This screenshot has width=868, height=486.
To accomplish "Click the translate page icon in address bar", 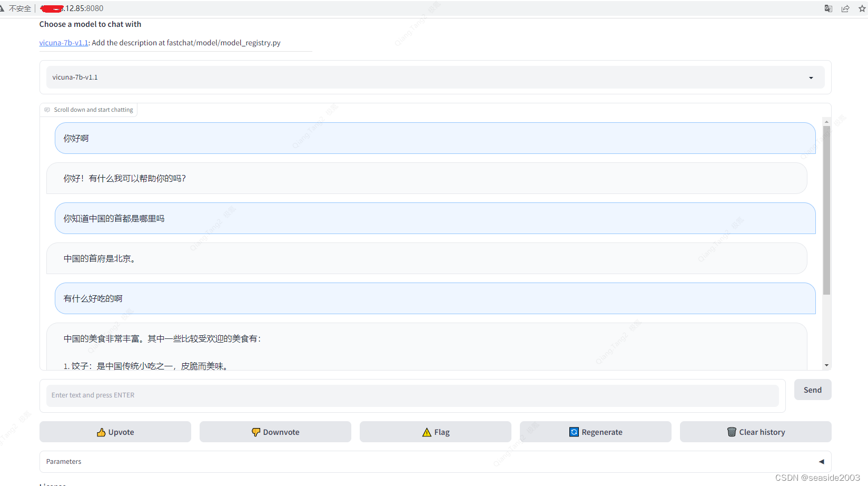I will [828, 8].
